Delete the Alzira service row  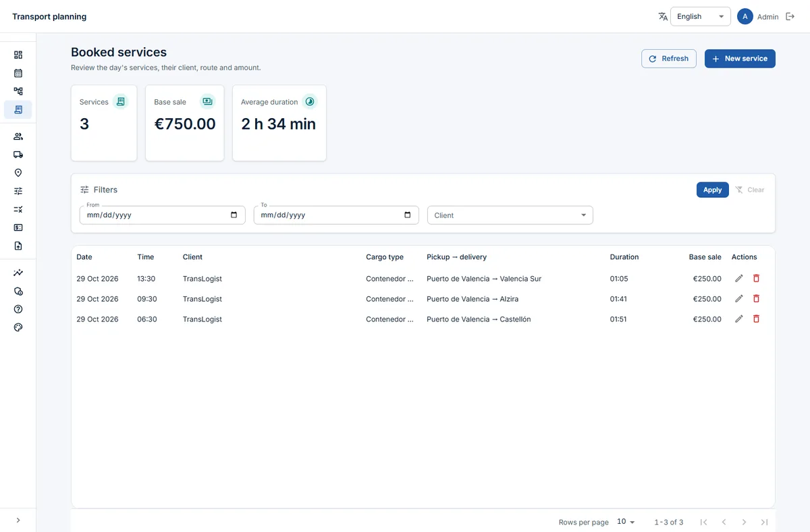click(x=756, y=298)
